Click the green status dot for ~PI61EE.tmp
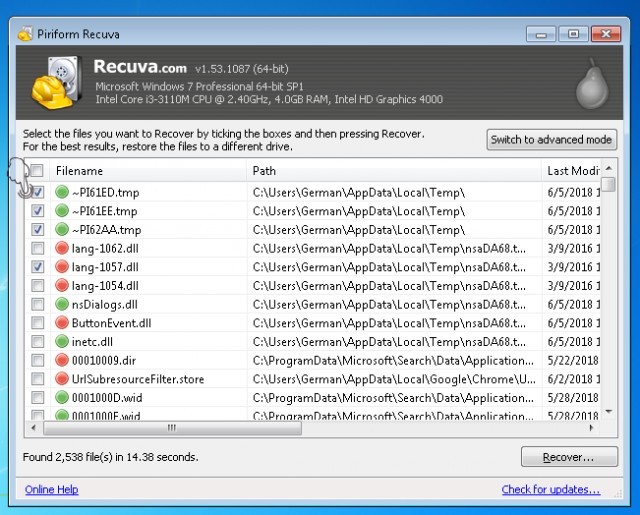 62,211
